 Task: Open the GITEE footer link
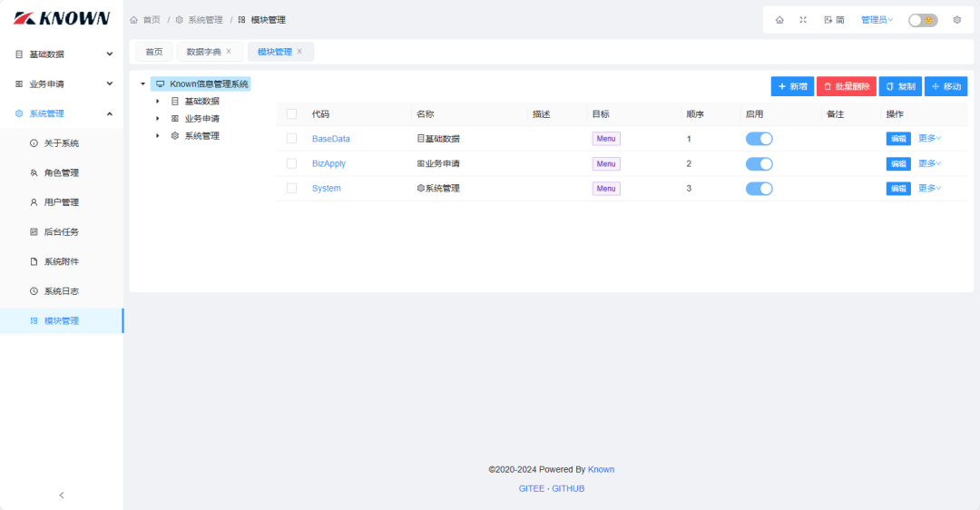[x=532, y=488]
